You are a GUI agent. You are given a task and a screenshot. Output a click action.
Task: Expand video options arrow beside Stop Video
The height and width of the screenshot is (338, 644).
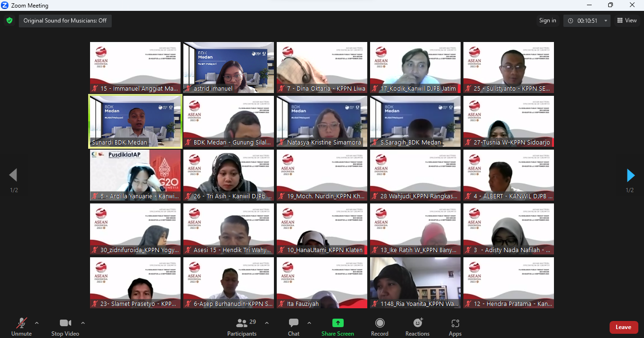click(83, 323)
